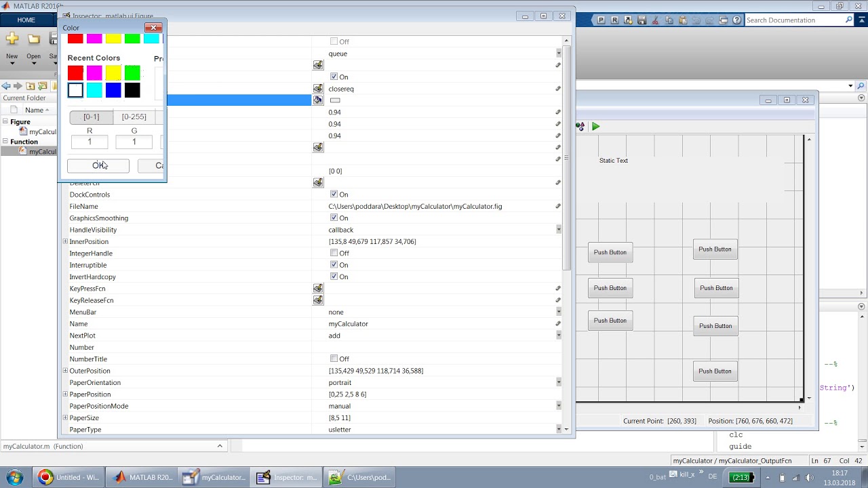Image resolution: width=868 pixels, height=488 pixels.
Task: Collapse the Figure group in Current Folder
Action: tap(5, 122)
